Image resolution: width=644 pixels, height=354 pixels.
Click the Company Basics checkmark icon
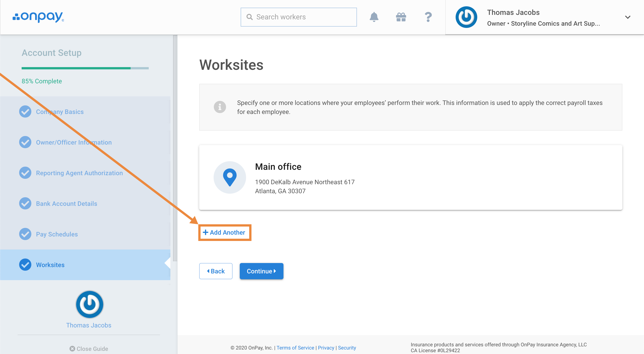25,111
